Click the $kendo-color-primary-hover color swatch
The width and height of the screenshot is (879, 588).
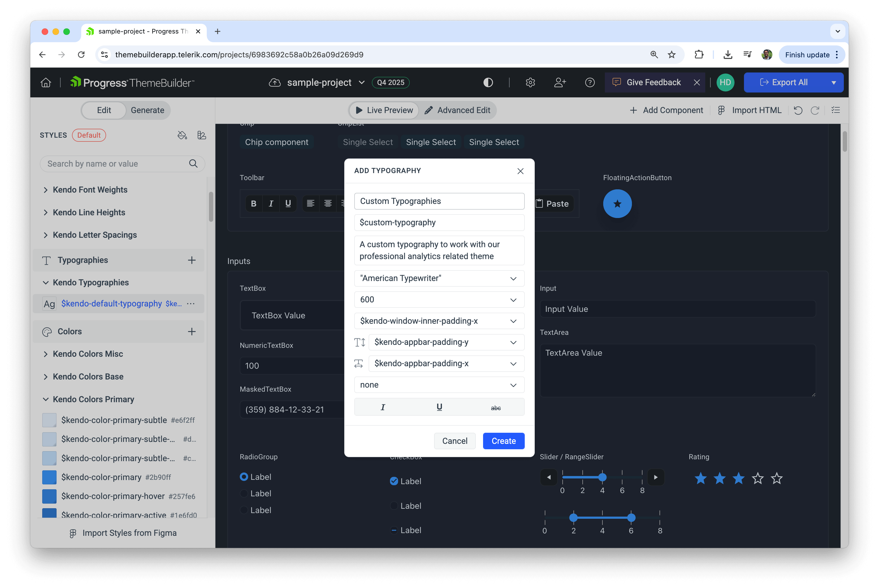pos(49,496)
